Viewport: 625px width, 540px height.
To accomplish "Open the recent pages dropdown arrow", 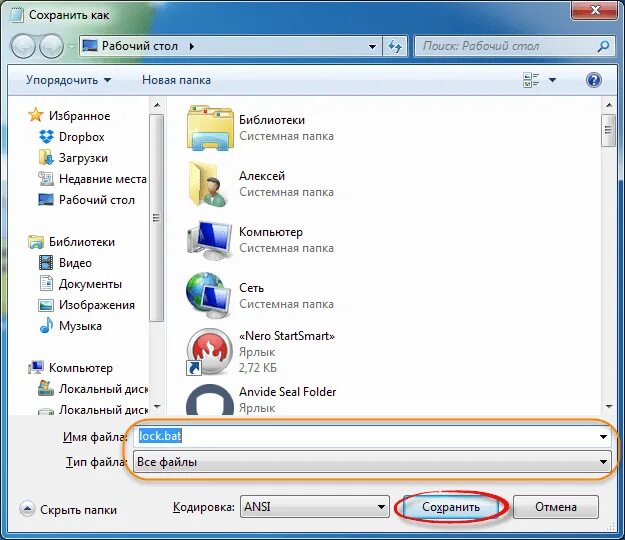I will tap(71, 47).
